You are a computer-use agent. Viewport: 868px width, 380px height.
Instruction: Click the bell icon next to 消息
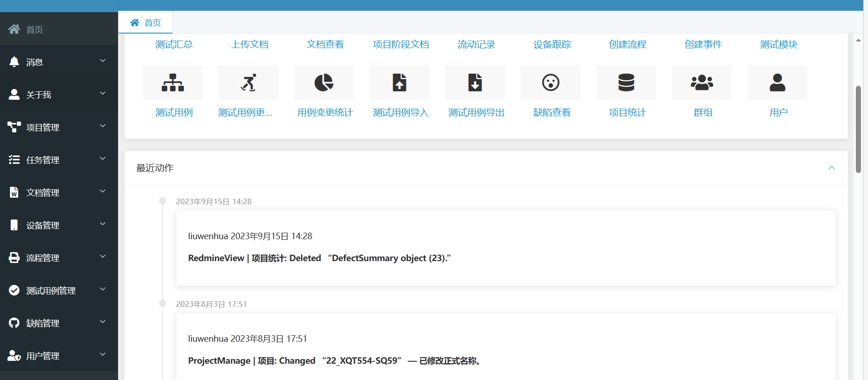pyautogui.click(x=14, y=62)
